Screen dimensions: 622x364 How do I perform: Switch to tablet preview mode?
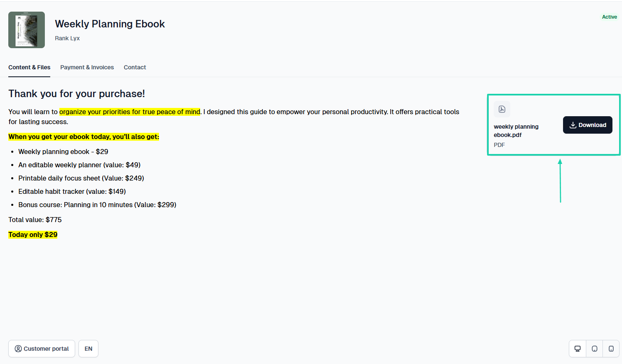(x=594, y=349)
